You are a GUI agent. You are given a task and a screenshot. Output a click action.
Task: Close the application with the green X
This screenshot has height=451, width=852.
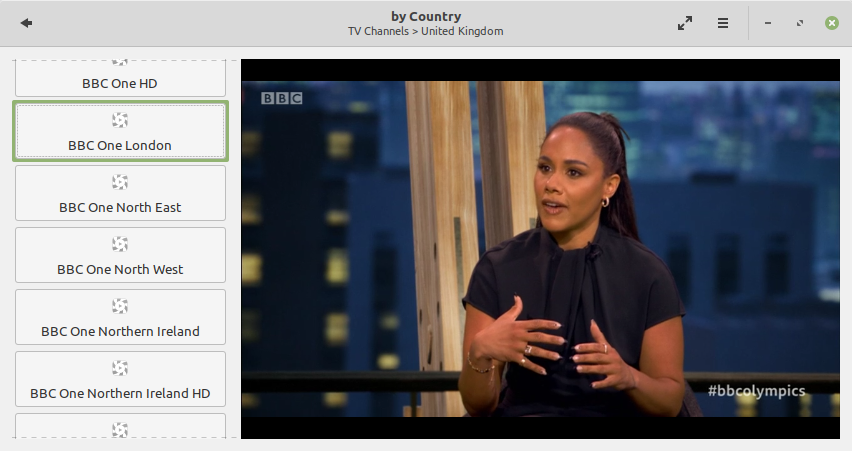point(831,23)
